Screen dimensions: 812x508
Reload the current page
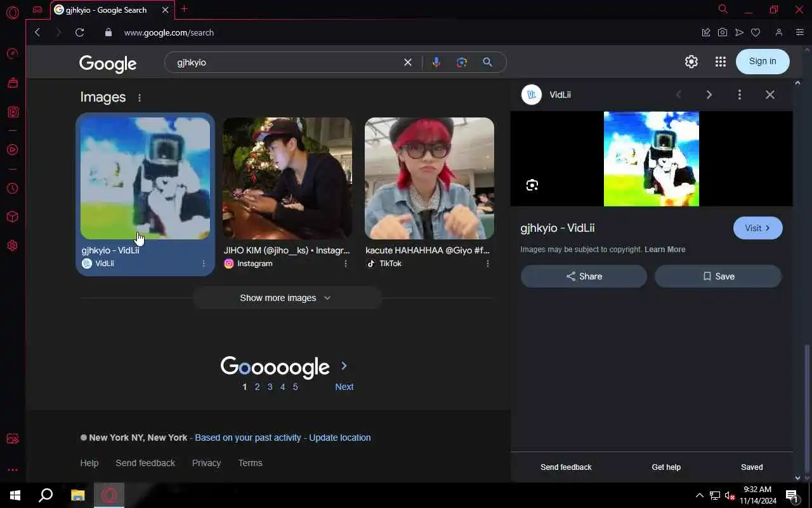79,32
